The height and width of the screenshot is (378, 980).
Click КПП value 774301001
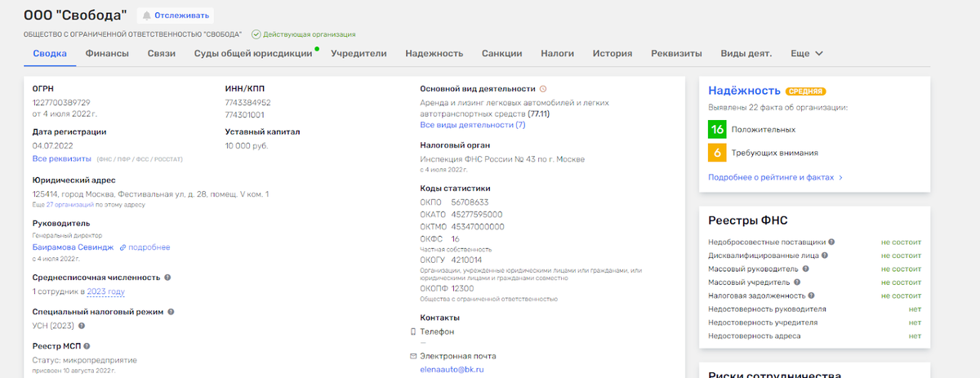[x=245, y=115]
